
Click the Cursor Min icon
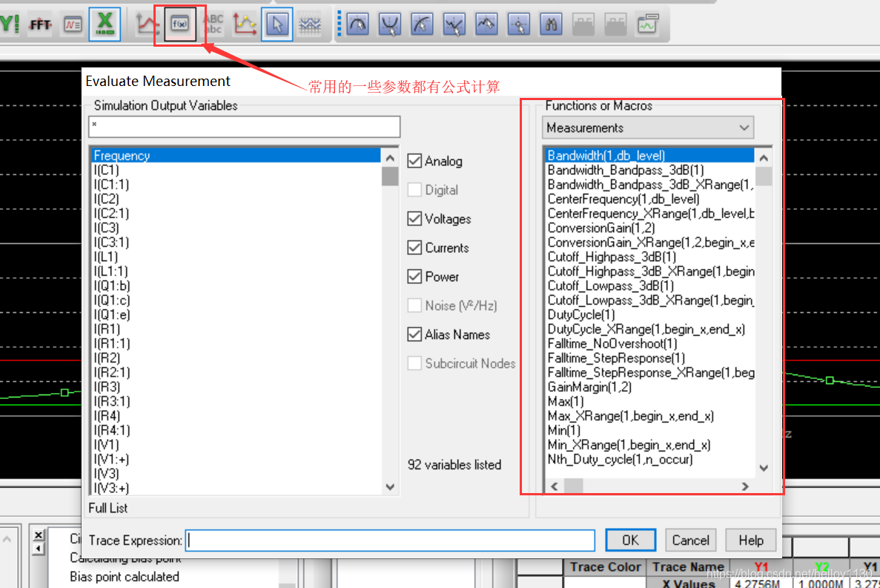click(454, 24)
